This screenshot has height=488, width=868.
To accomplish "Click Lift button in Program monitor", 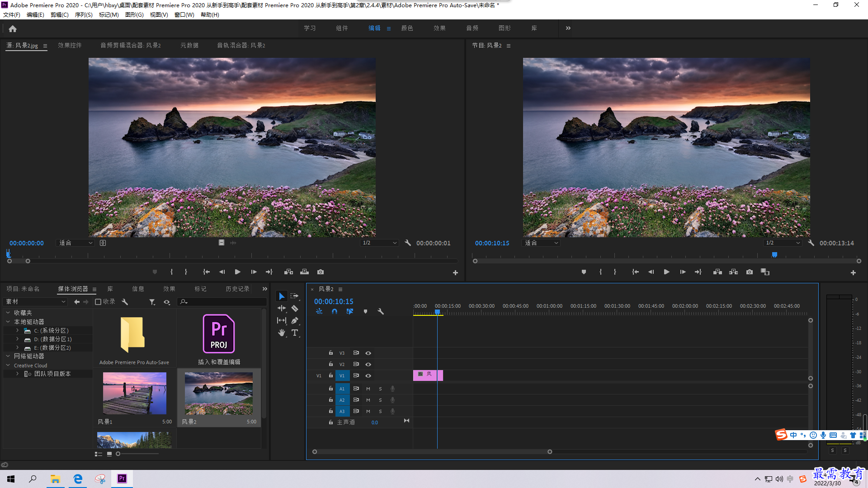I will coord(717,272).
